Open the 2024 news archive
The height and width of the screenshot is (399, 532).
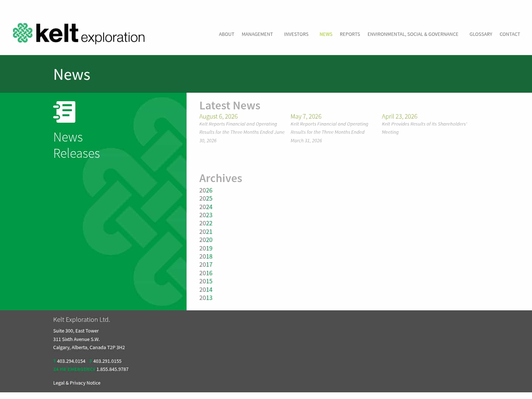(x=206, y=207)
